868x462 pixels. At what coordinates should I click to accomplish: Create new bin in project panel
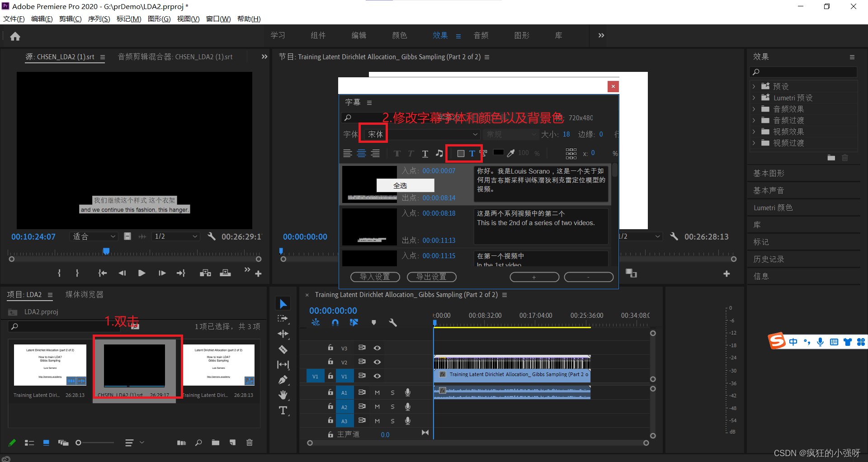(216, 443)
